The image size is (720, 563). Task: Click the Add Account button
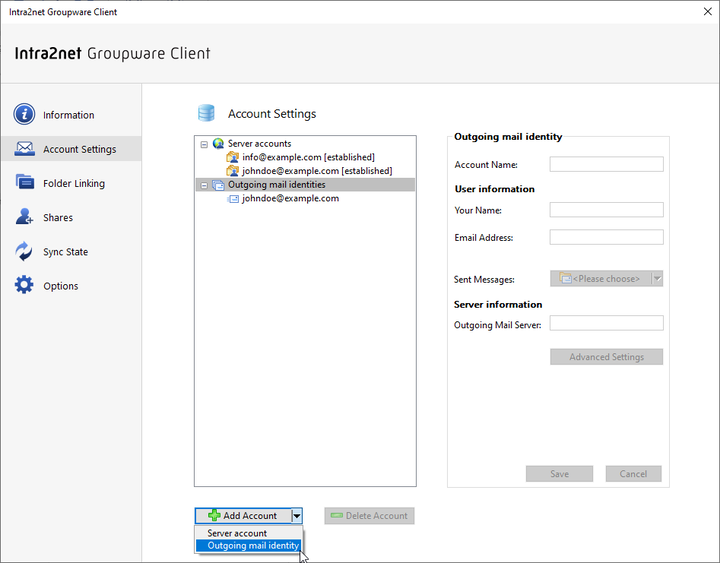pos(243,516)
